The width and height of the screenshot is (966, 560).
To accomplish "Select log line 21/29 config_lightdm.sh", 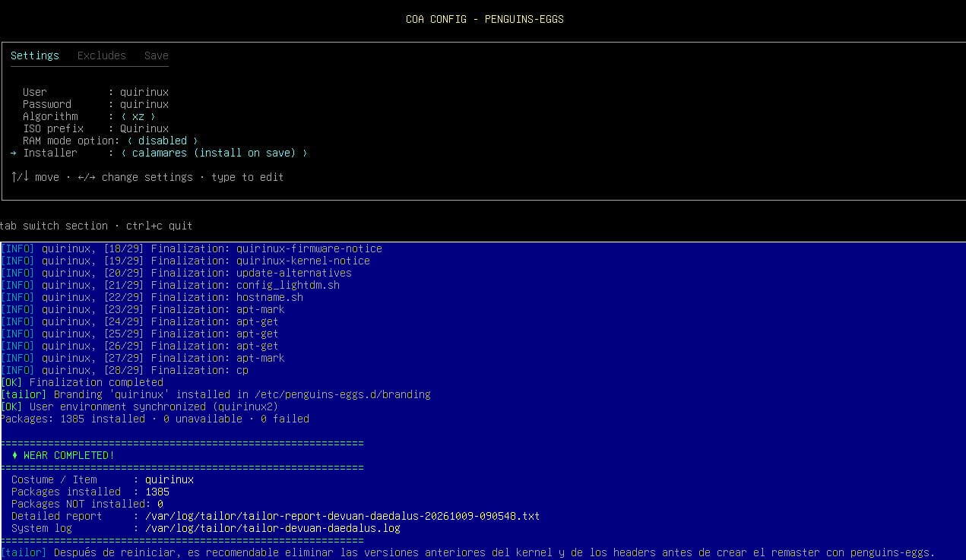I will [x=170, y=285].
